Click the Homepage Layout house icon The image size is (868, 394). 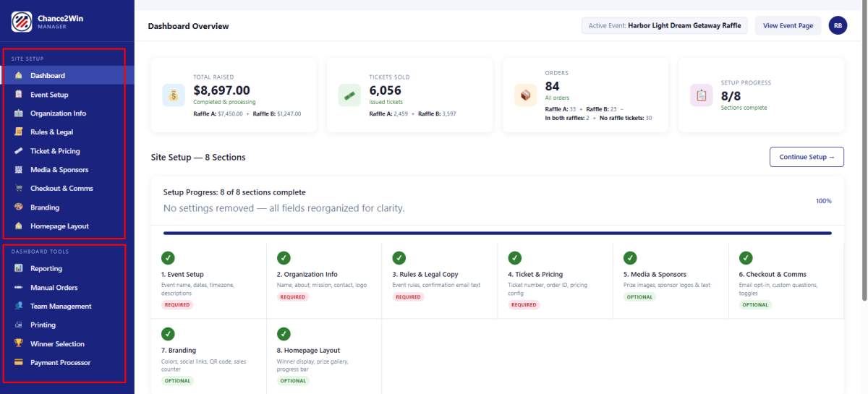click(18, 226)
